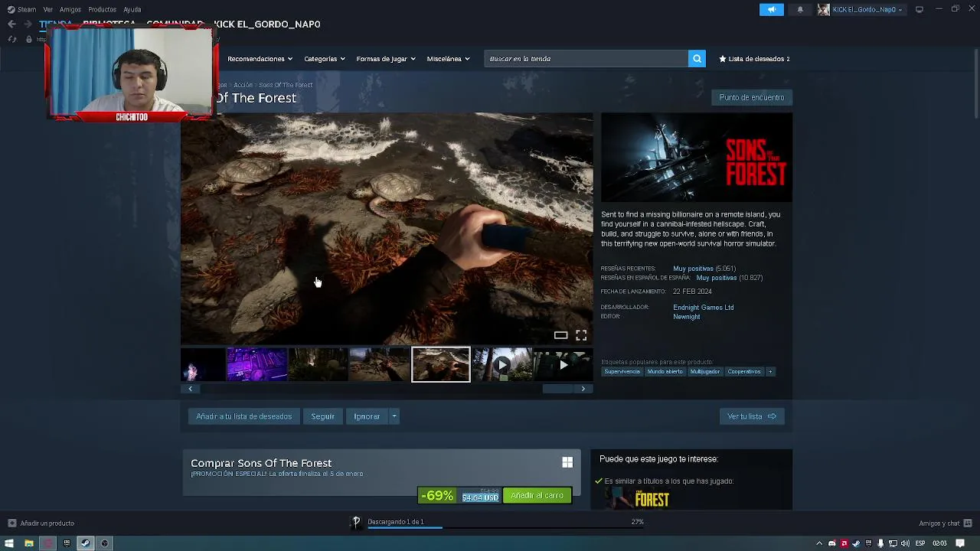
Task: Expand the Categorías dropdown
Action: click(x=325, y=59)
